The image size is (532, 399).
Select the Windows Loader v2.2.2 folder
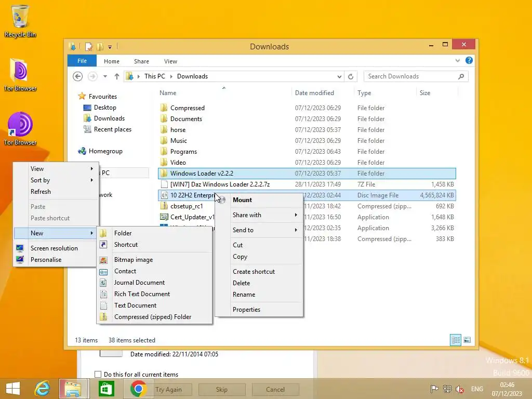coord(307,174)
